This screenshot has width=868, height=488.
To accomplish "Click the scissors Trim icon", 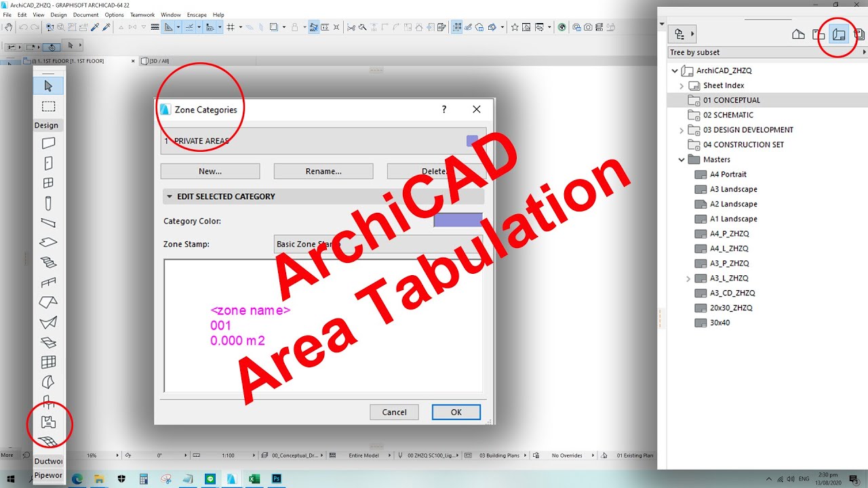I will [x=351, y=27].
